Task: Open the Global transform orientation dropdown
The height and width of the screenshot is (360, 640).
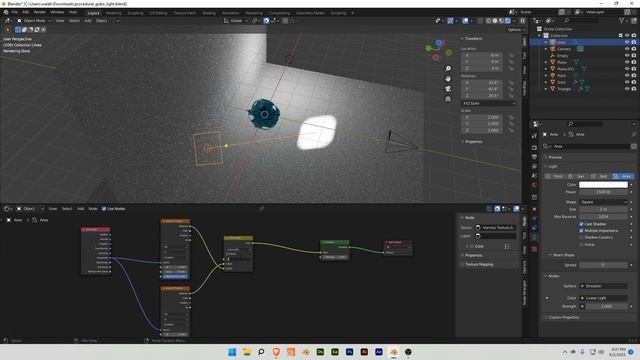Action: (236, 21)
